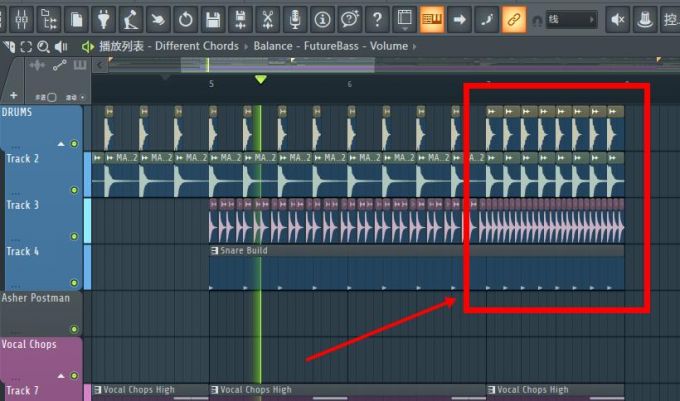
Task: Click the green speaker icon beside 播放列表
Action: (88, 46)
